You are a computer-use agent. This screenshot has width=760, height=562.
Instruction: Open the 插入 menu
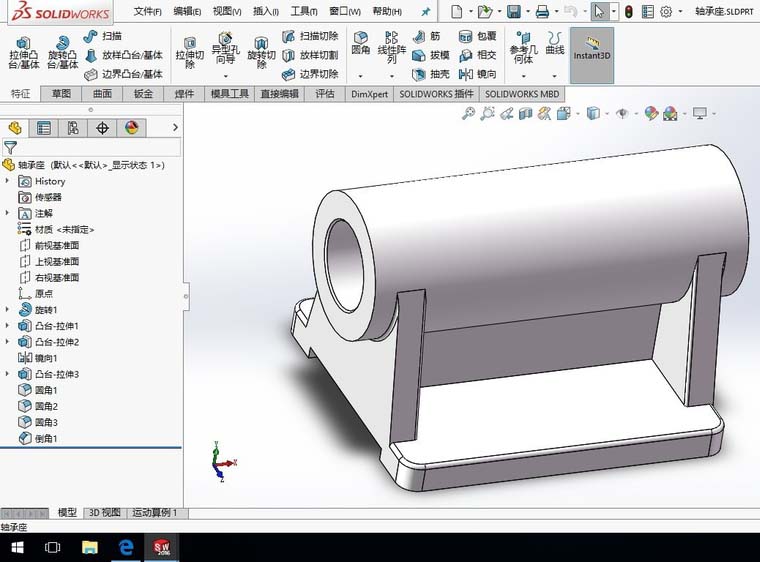pos(266,11)
